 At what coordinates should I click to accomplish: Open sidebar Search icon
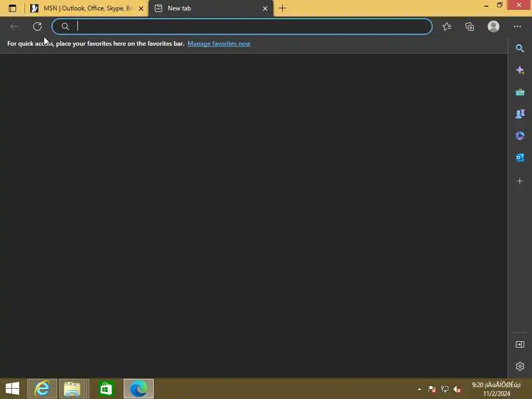(x=520, y=48)
